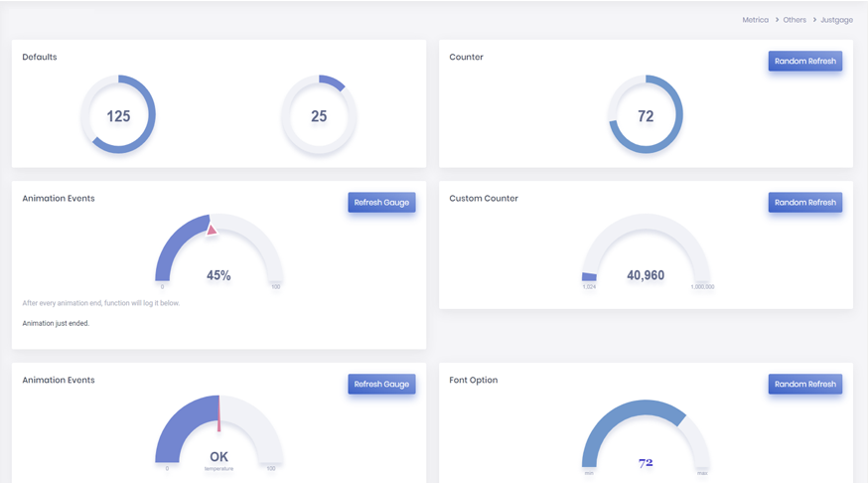Click the 1,000,000 max label on Custom Counter
The image size is (868, 483).
(702, 287)
